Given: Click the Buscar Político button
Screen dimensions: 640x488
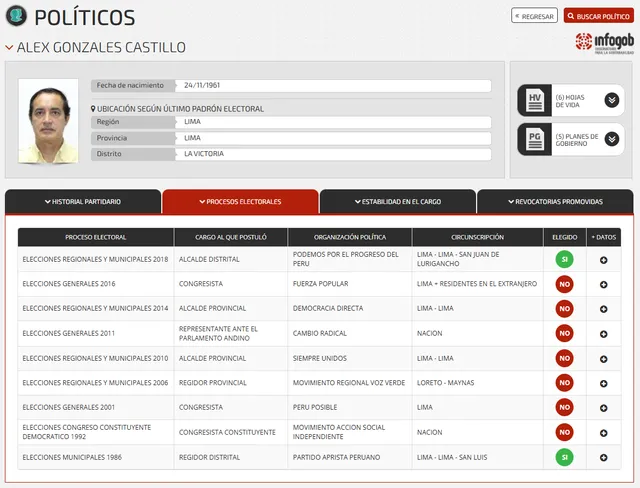Looking at the screenshot, I should point(599,16).
